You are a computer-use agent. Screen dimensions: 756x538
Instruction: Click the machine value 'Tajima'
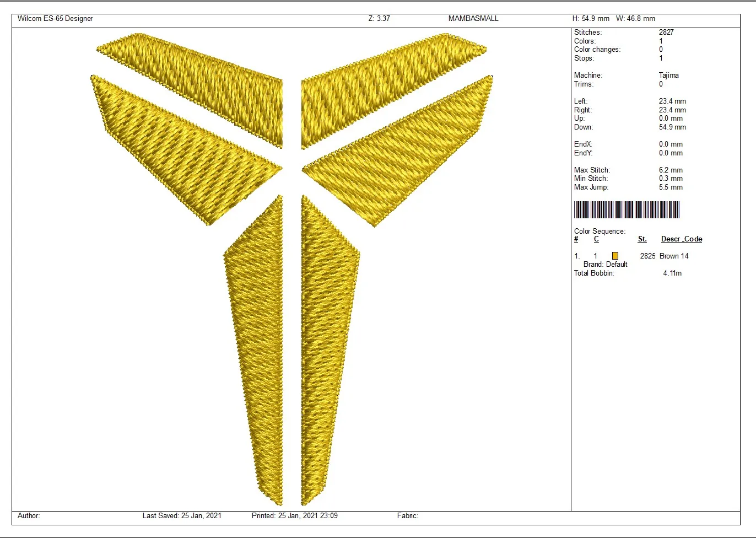pyautogui.click(x=668, y=75)
